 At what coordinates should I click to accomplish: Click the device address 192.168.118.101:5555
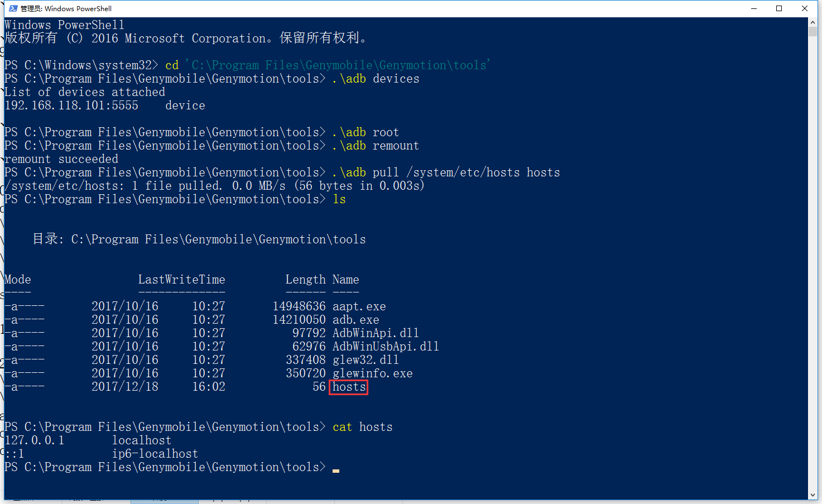pyautogui.click(x=71, y=105)
